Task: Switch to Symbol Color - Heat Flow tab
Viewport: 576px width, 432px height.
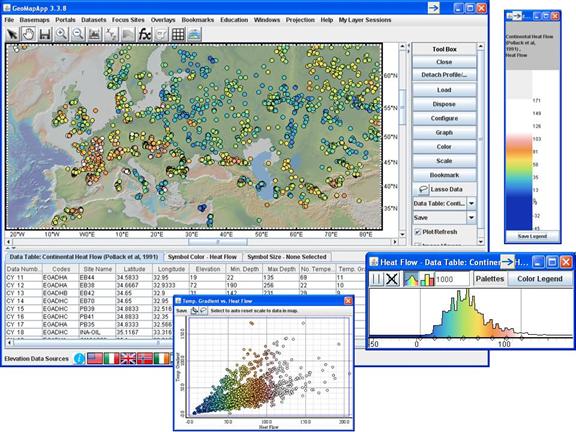Action: click(x=202, y=257)
